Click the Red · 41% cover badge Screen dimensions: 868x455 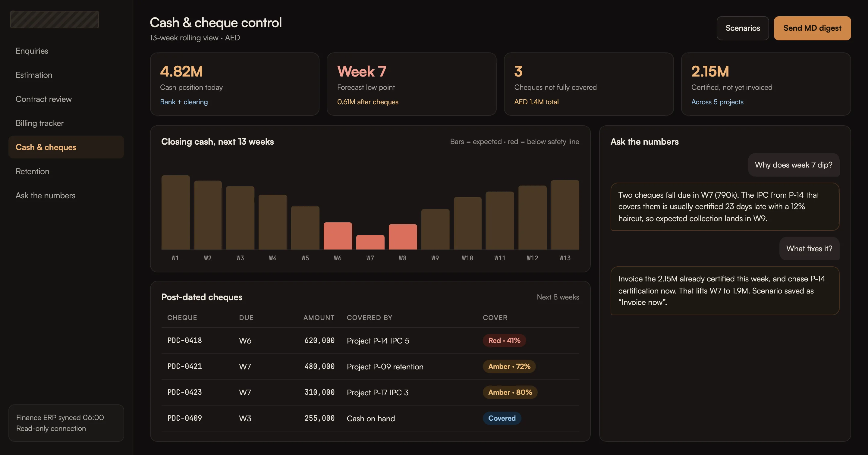[505, 340]
